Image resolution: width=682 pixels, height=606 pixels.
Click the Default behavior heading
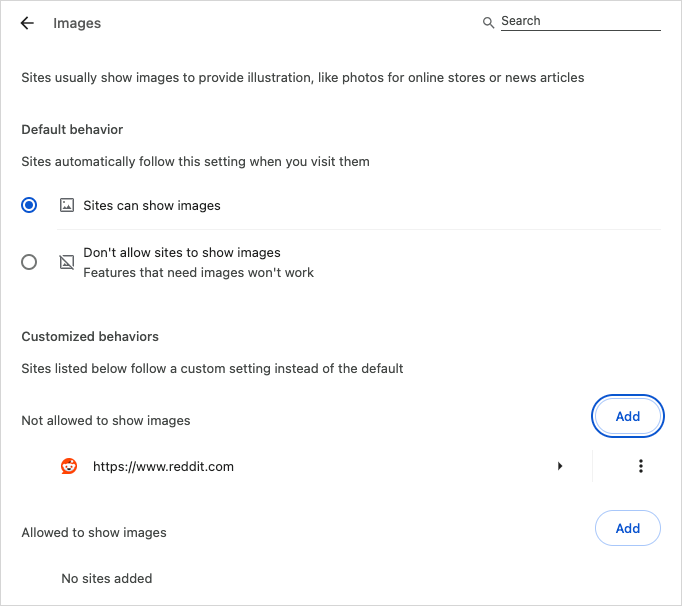tap(72, 129)
